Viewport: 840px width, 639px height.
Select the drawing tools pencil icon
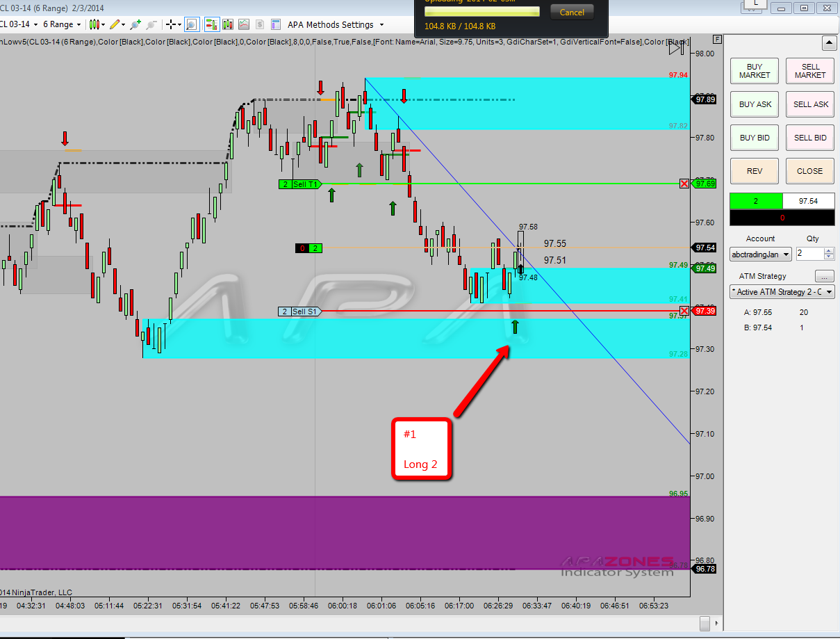pos(113,24)
